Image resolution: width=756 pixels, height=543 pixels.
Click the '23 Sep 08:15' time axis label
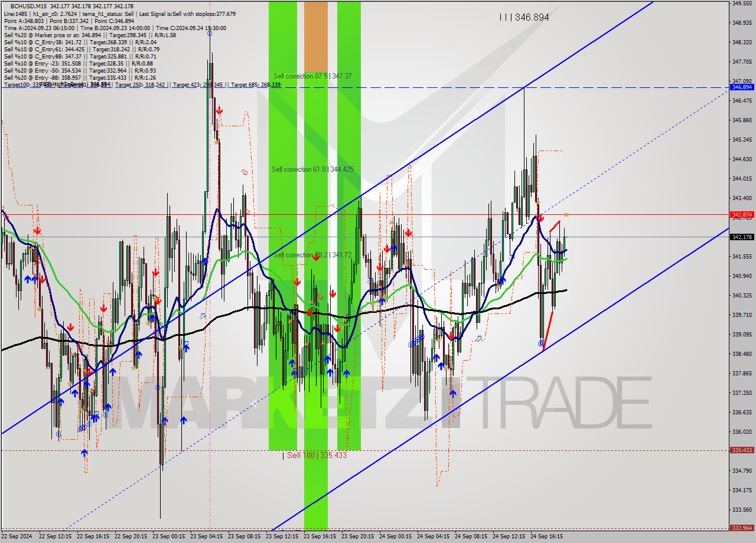pos(244,537)
